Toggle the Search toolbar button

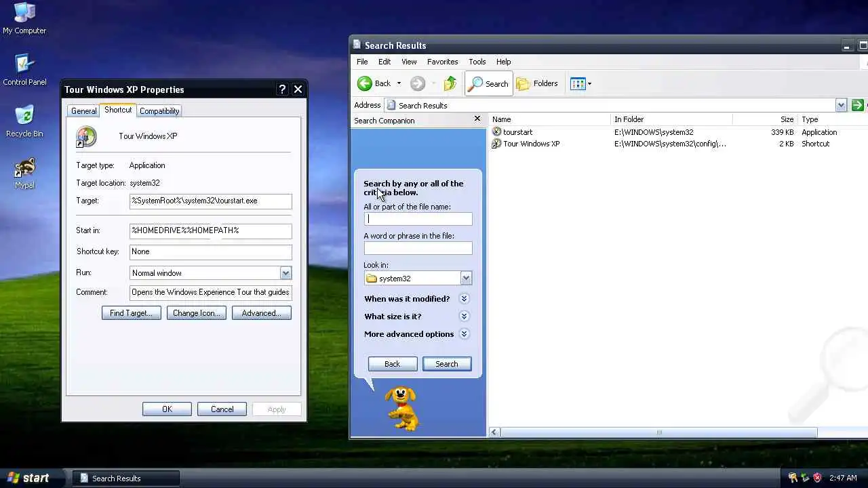pyautogui.click(x=488, y=83)
